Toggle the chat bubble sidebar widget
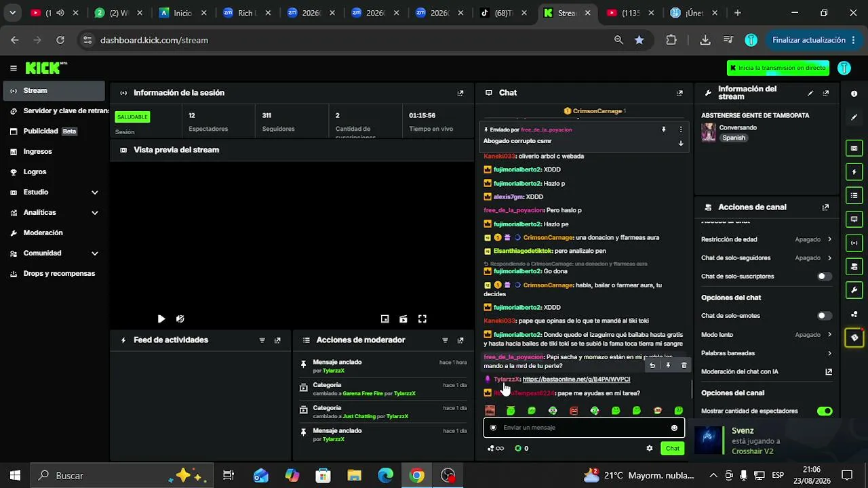This screenshot has width=868, height=488. 854,220
